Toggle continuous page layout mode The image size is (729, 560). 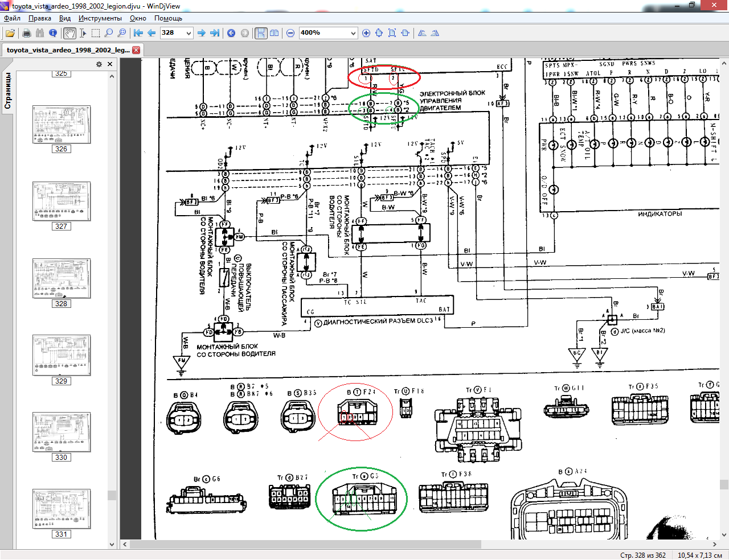point(261,33)
